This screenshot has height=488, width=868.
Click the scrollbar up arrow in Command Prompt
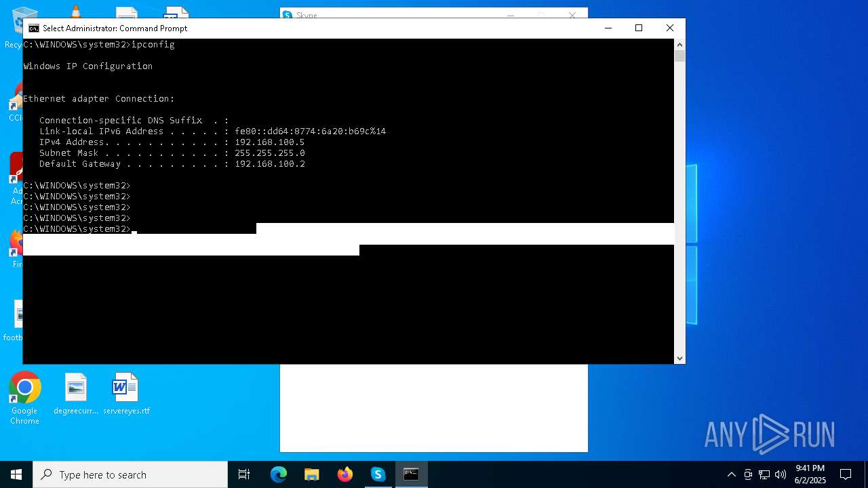(679, 44)
